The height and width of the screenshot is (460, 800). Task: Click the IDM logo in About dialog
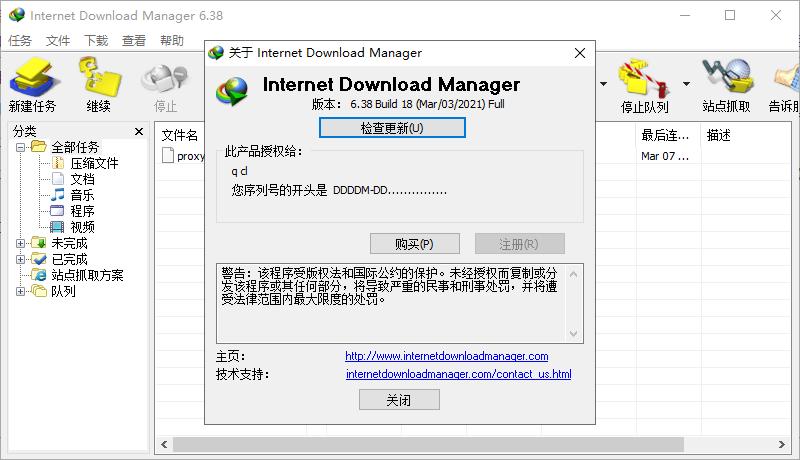coord(232,91)
